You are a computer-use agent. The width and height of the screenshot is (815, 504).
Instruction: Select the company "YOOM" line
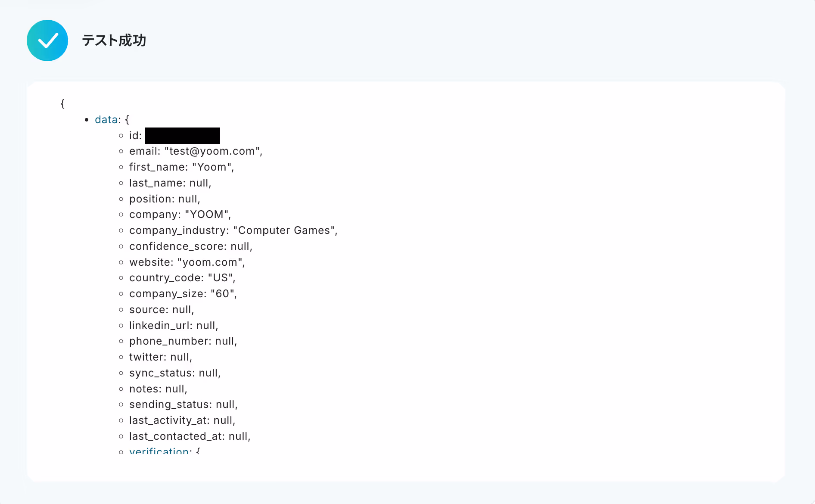coord(180,215)
